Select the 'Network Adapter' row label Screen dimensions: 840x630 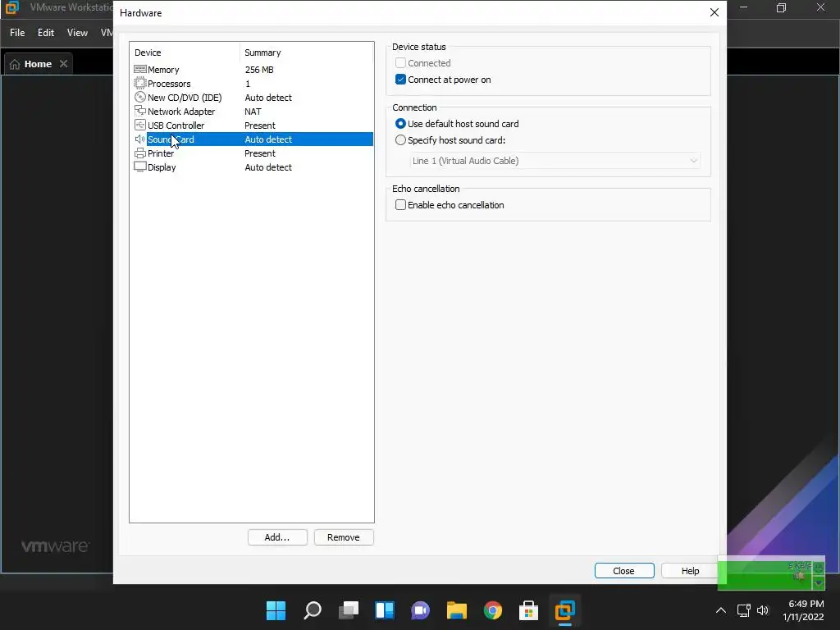coord(181,112)
